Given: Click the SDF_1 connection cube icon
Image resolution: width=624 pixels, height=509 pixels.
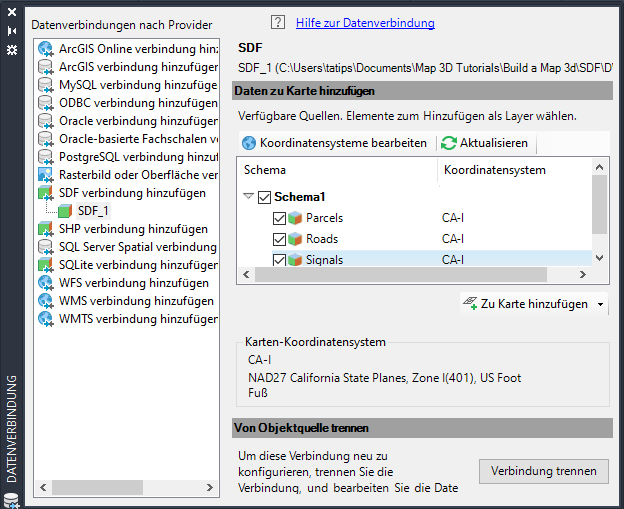Looking at the screenshot, I should pyautogui.click(x=65, y=211).
